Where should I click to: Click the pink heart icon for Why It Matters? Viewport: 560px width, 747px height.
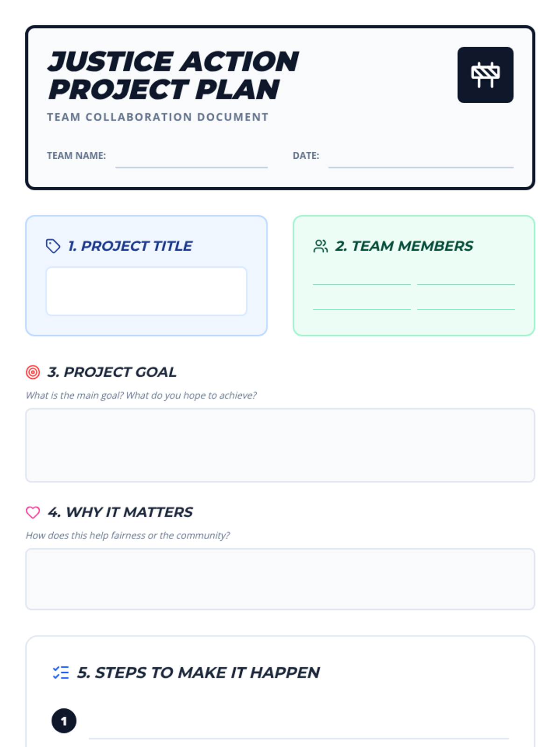(33, 512)
